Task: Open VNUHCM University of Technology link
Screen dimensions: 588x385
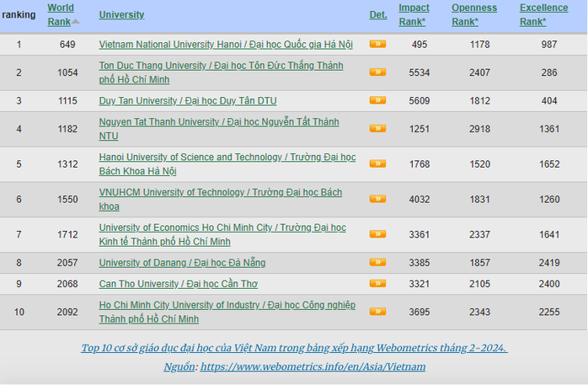Action: [x=221, y=199]
